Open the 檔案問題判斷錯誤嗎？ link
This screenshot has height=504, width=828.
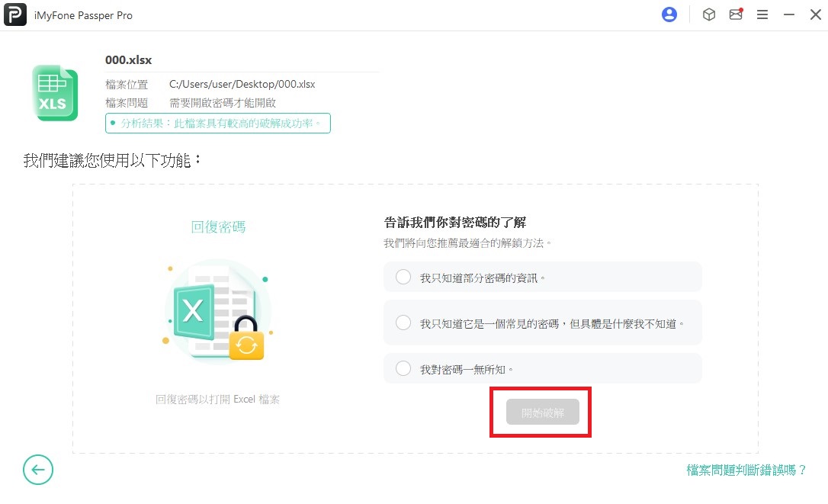pos(746,470)
